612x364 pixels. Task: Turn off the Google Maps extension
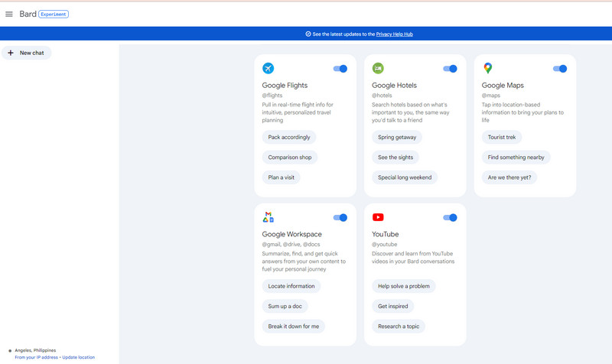[560, 69]
